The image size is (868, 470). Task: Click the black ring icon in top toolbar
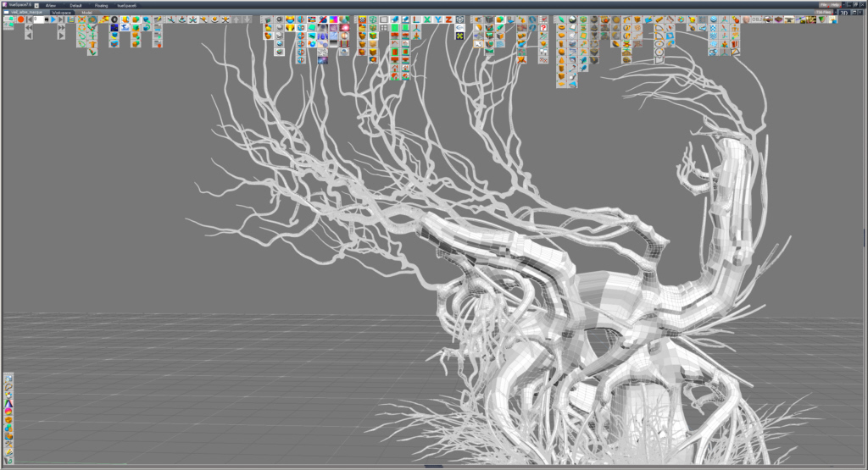tap(114, 19)
